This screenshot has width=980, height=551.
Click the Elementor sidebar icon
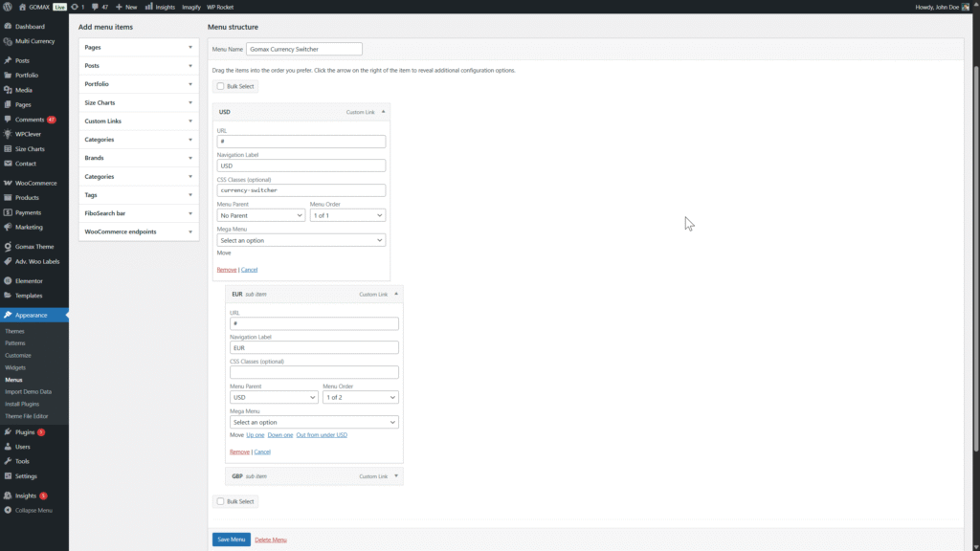(8, 281)
